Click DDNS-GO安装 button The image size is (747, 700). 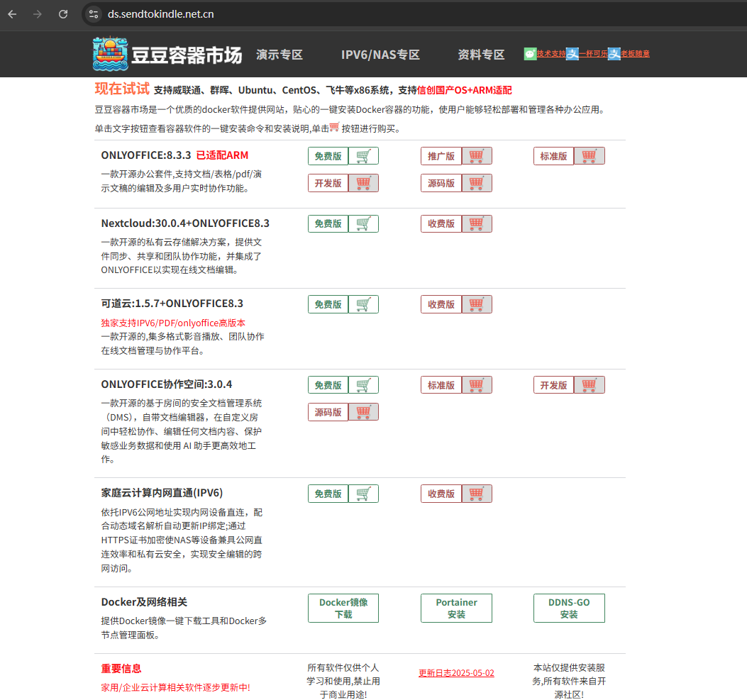(x=570, y=608)
